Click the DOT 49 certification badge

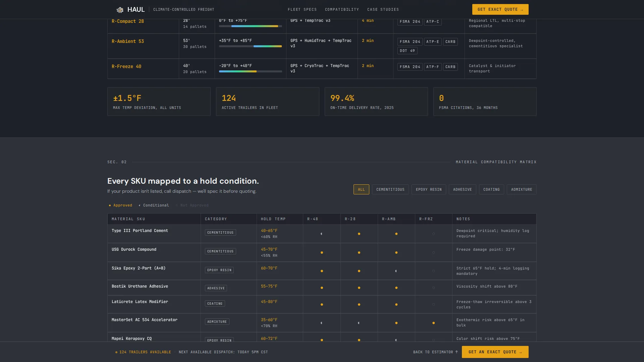coord(407,51)
